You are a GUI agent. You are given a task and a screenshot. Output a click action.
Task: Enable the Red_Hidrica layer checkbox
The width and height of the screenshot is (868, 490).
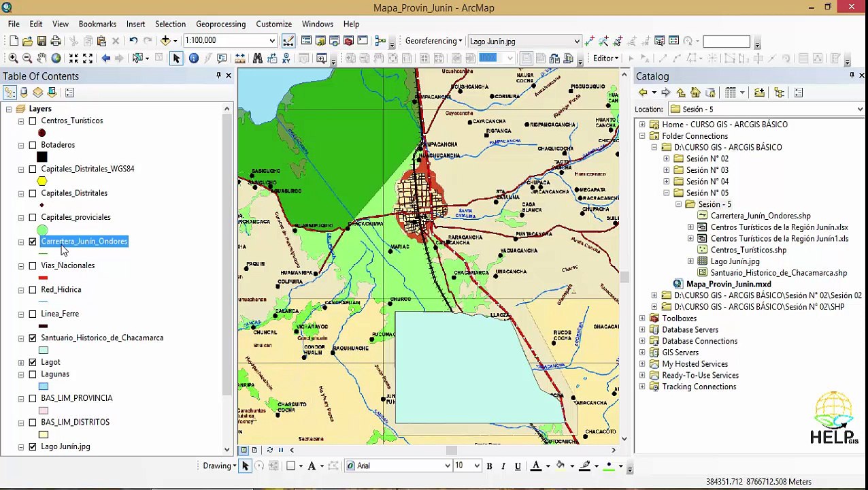(x=33, y=290)
